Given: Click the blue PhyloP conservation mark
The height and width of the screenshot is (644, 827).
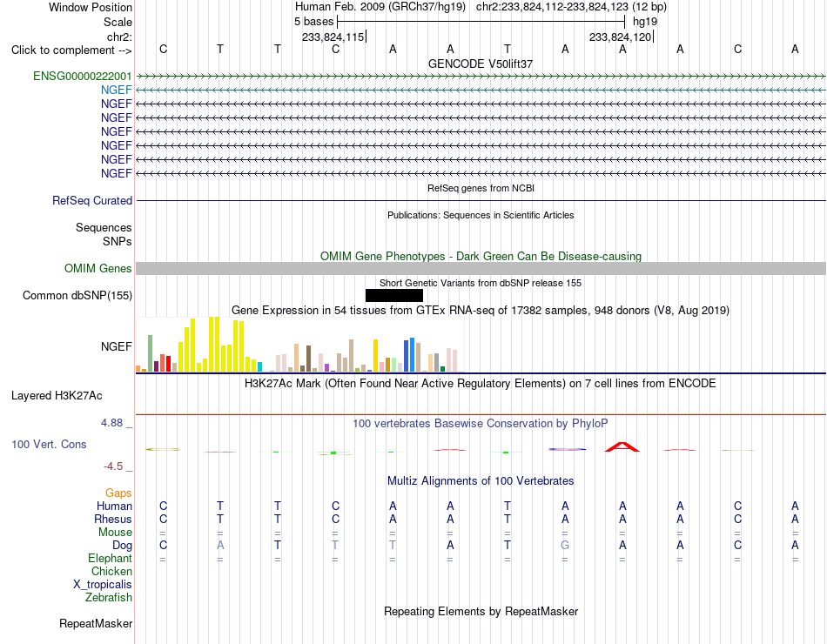Looking at the screenshot, I should point(567,449).
